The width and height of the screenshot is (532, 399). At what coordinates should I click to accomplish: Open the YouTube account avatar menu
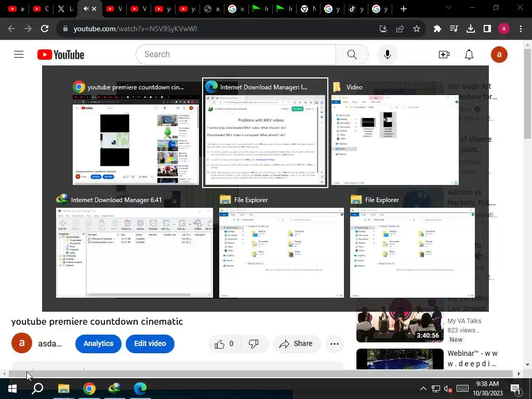pos(499,54)
